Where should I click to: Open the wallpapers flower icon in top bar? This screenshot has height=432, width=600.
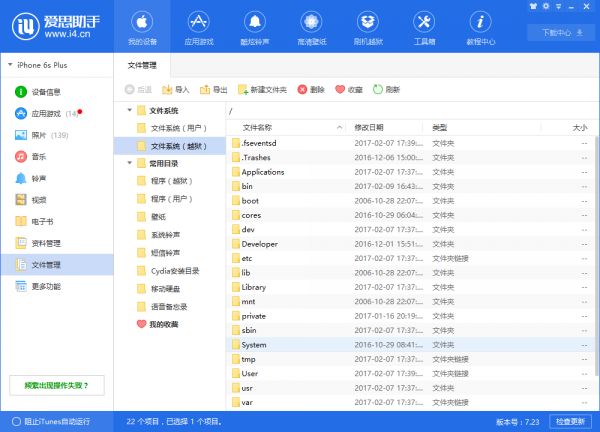pyautogui.click(x=311, y=28)
